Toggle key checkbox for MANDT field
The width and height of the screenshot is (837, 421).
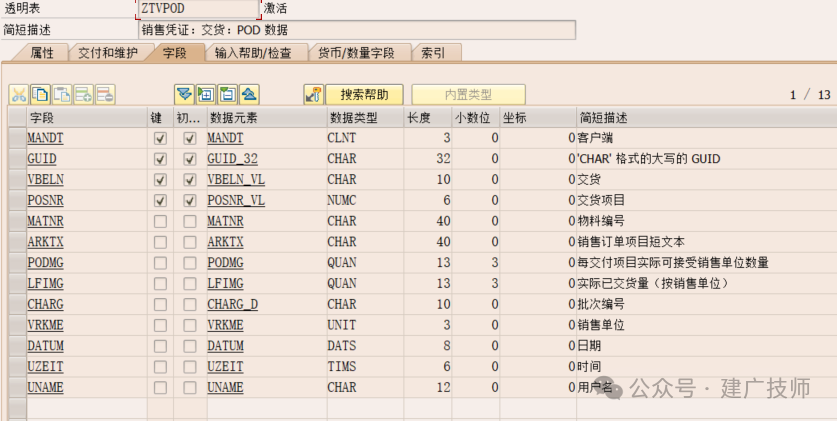pyautogui.click(x=160, y=138)
